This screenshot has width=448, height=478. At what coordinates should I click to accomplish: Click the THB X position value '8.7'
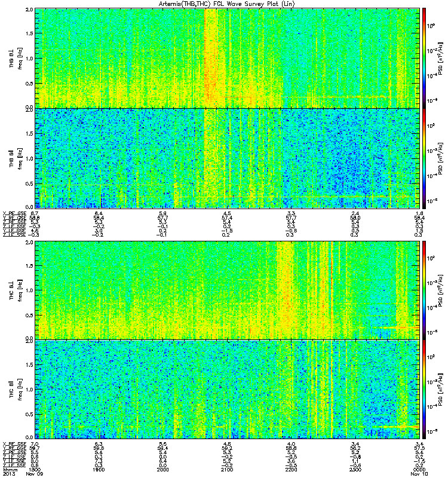pos(35,213)
